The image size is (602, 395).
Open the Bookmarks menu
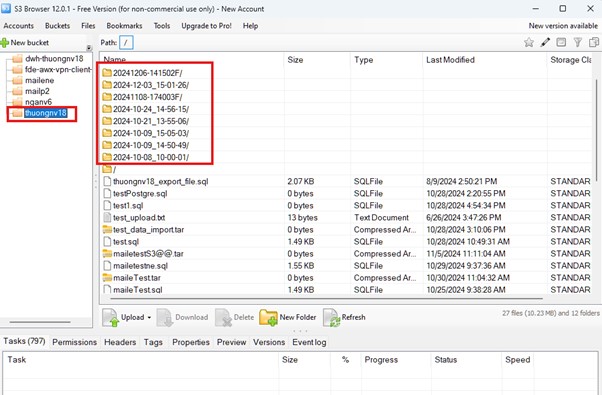click(x=124, y=26)
